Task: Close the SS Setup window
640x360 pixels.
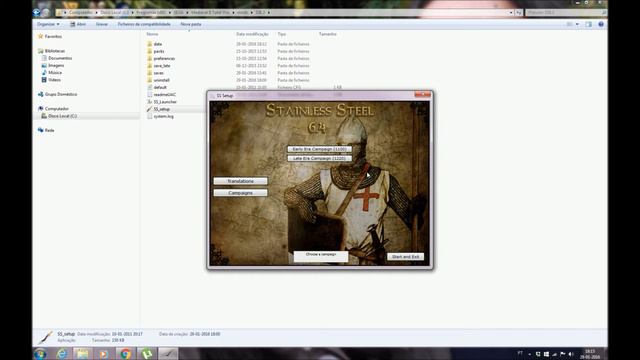Action: tap(422, 95)
